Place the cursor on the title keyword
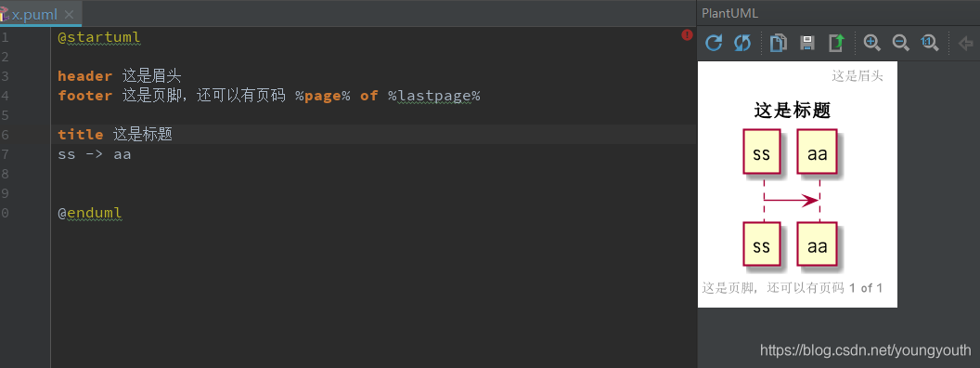Screen dimensions: 980x368 point(81,135)
